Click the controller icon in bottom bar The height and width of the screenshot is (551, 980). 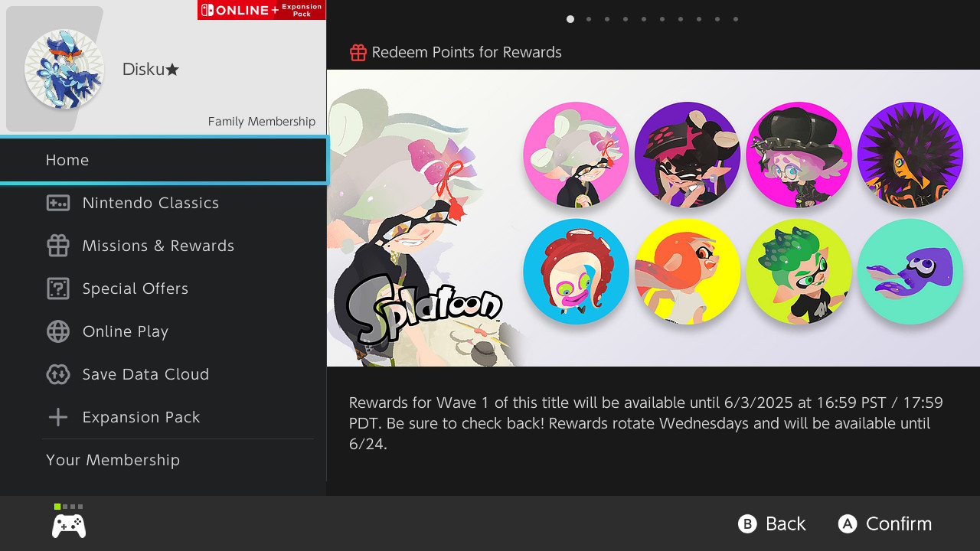point(69,526)
